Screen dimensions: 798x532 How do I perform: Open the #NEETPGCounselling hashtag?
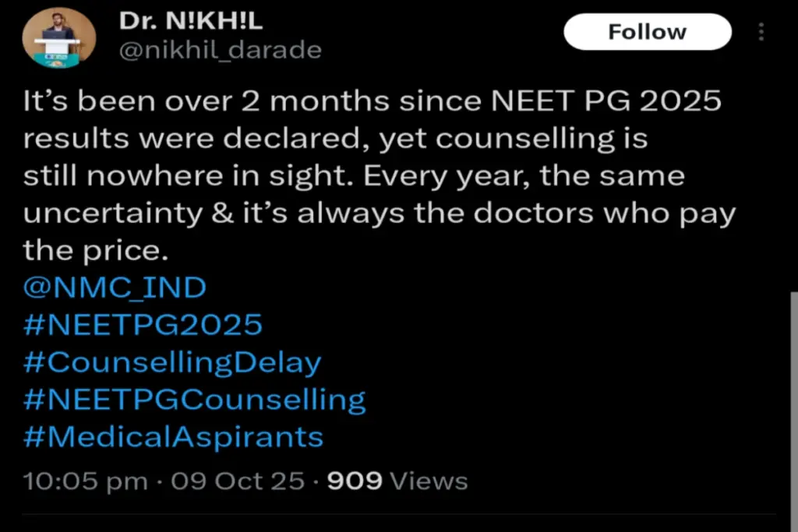pyautogui.click(x=195, y=400)
